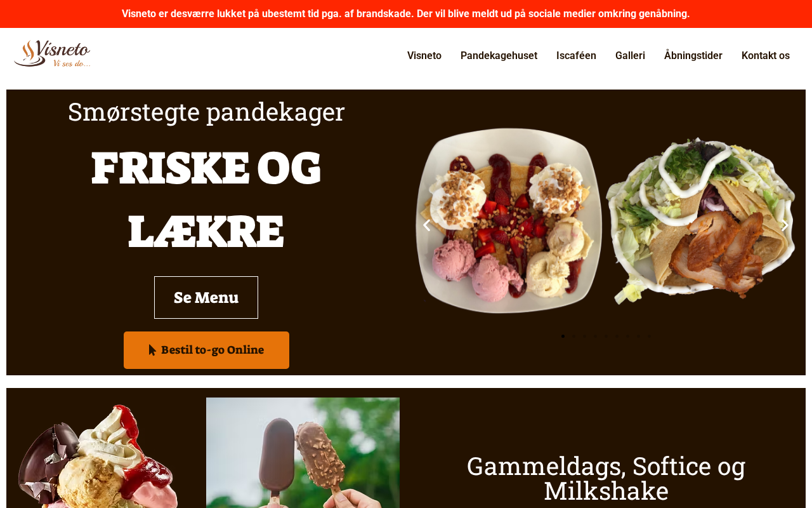
Task: Click the red closure notice banner
Action: point(406,14)
